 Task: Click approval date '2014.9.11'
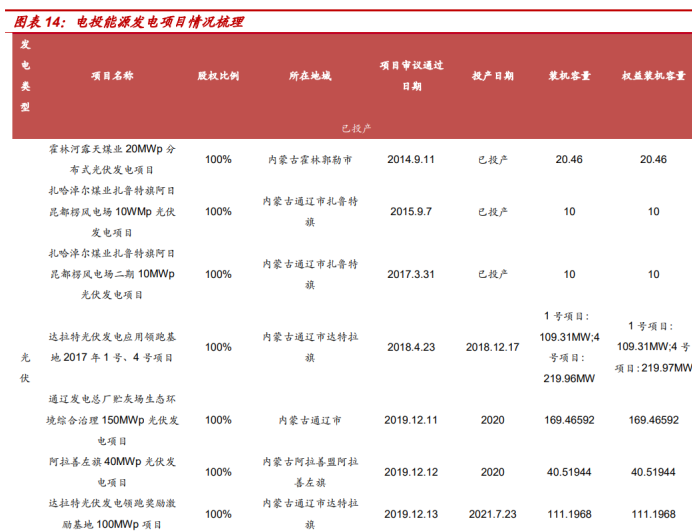pyautogui.click(x=411, y=159)
